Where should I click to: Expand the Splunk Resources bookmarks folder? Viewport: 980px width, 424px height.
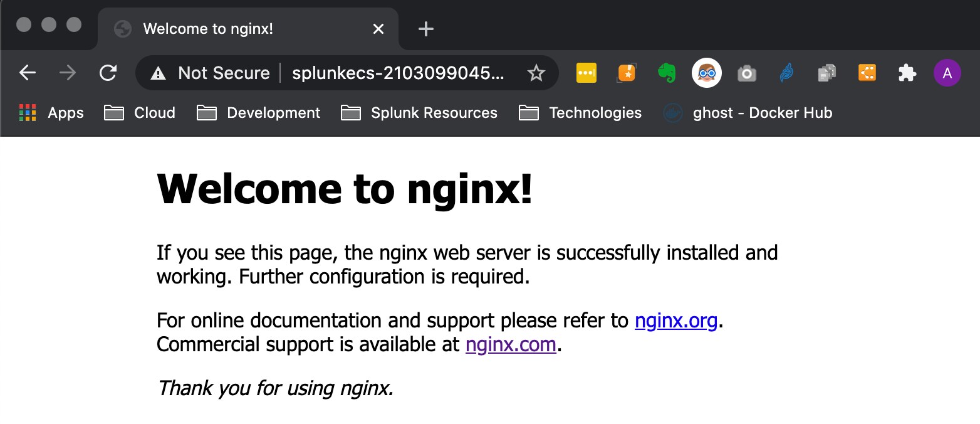419,113
